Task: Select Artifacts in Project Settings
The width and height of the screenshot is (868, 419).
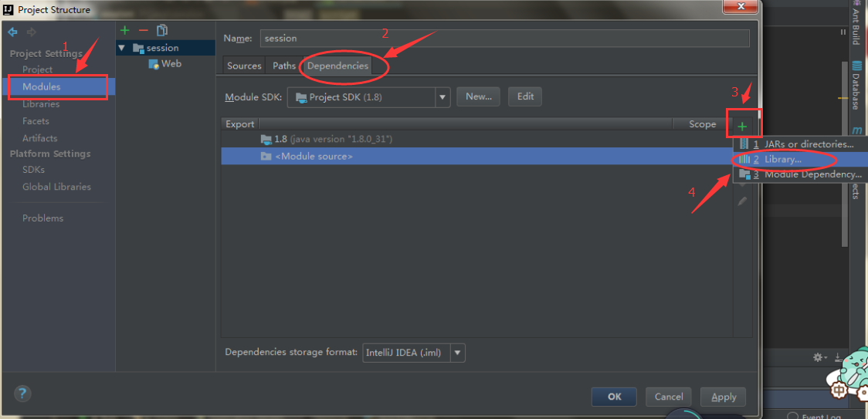Action: 40,138
